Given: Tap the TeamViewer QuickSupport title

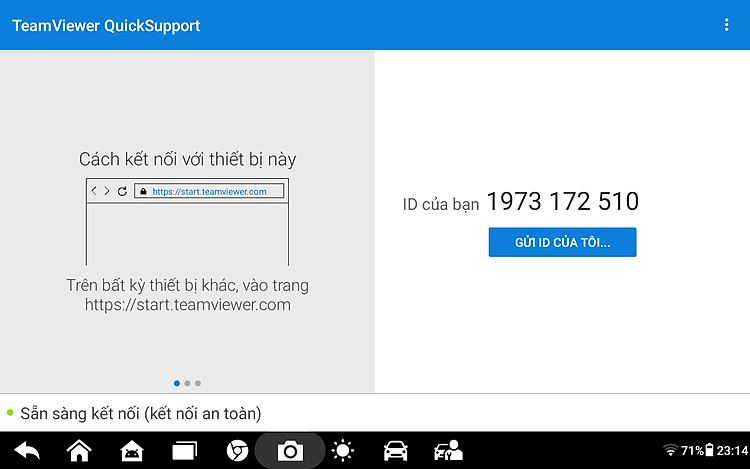Looking at the screenshot, I should point(106,25).
